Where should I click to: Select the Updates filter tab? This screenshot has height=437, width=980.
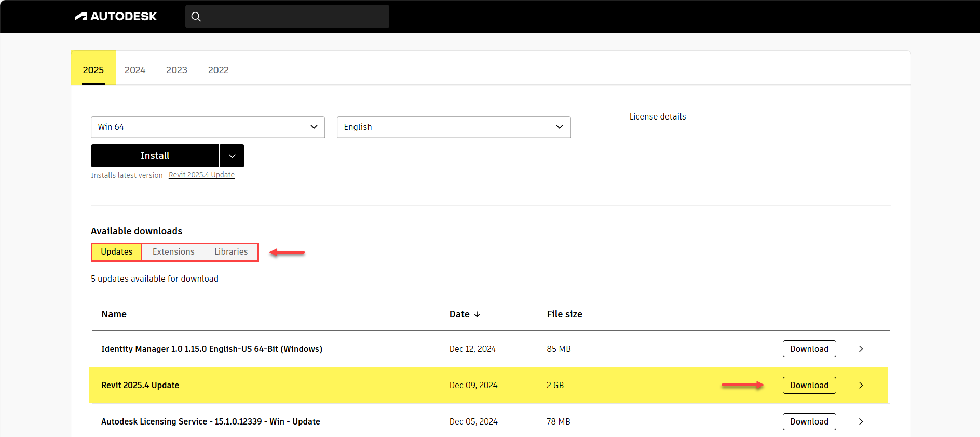pos(117,252)
